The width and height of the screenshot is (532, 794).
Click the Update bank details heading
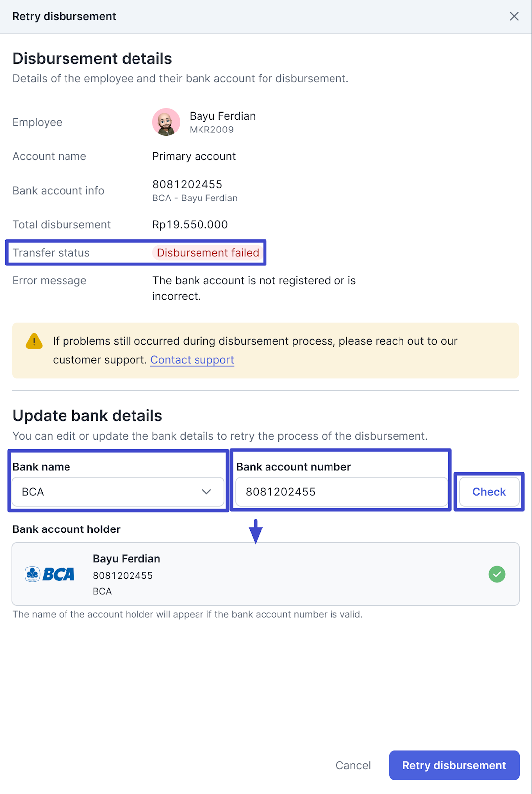87,416
